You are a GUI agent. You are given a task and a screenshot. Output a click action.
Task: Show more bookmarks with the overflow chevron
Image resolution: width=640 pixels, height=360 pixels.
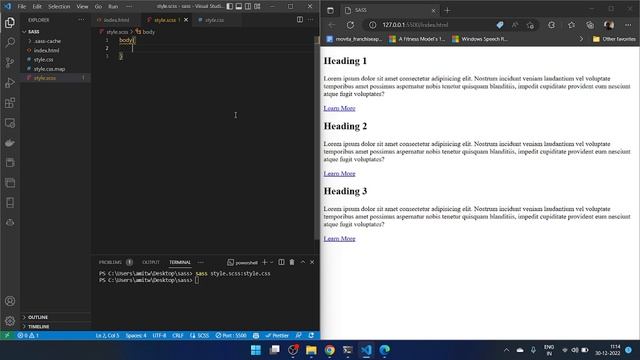click(x=581, y=39)
